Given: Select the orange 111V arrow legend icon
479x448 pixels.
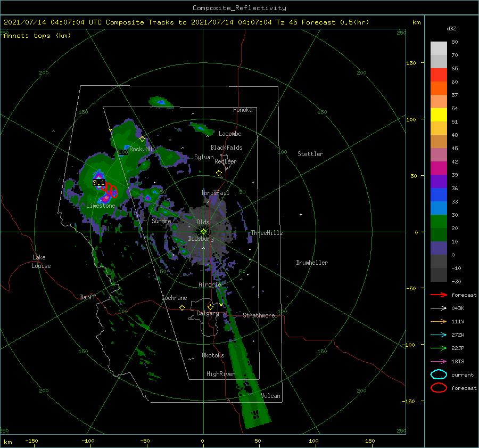Looking at the screenshot, I should [439, 321].
